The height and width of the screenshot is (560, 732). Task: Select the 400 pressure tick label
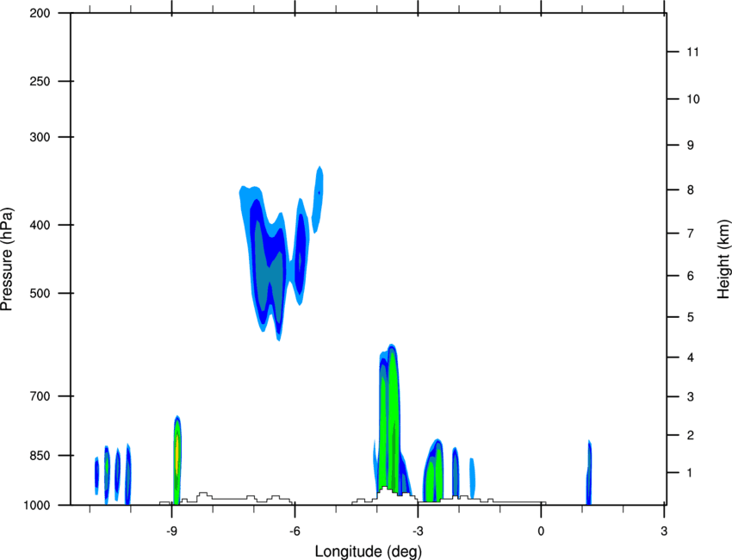tap(40, 225)
